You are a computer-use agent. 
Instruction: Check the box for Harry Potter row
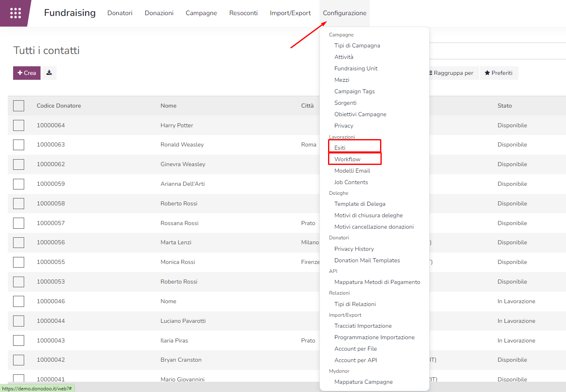coord(18,125)
